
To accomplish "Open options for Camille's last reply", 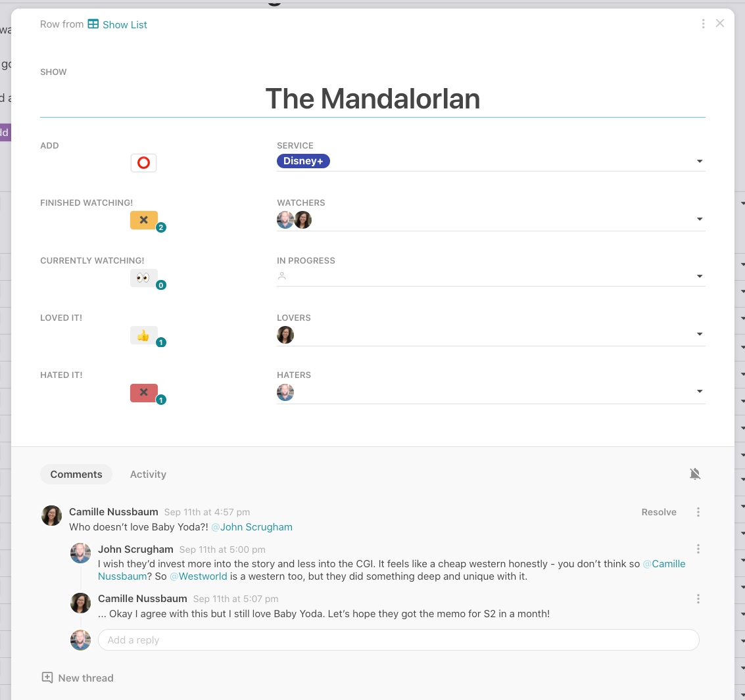I will (x=698, y=599).
